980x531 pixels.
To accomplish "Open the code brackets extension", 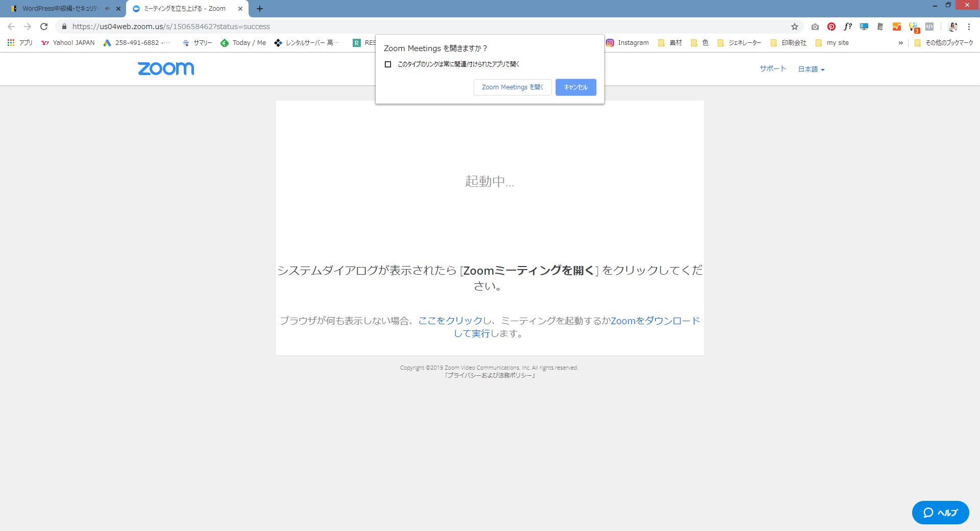I will coord(929,27).
